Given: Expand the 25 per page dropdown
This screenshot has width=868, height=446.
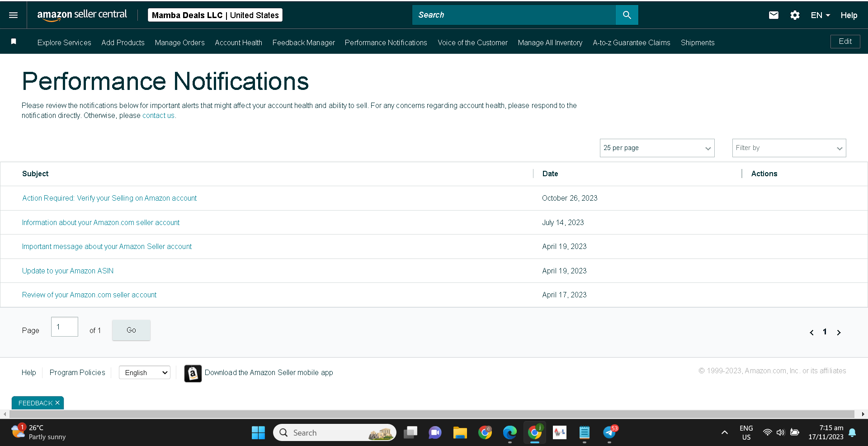Looking at the screenshot, I should click(x=657, y=148).
